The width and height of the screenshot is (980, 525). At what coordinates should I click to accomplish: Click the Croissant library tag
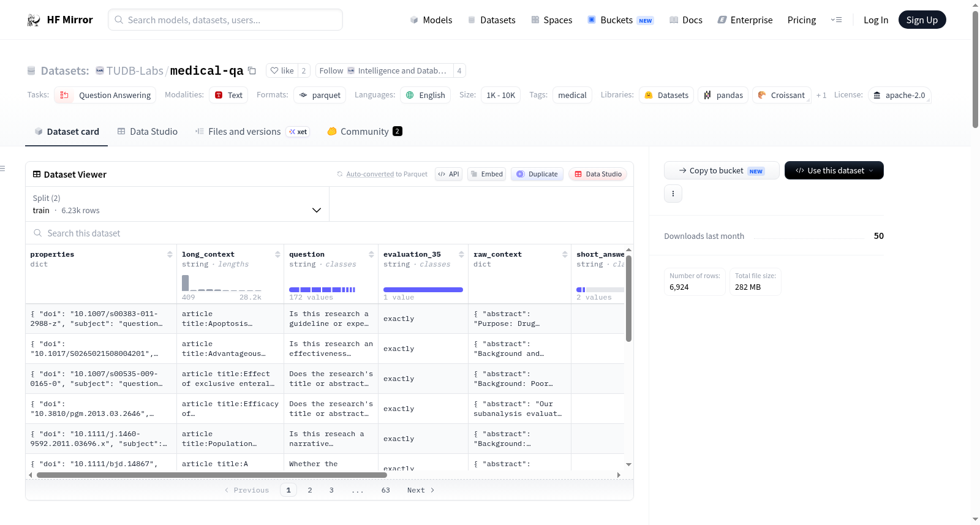click(782, 95)
